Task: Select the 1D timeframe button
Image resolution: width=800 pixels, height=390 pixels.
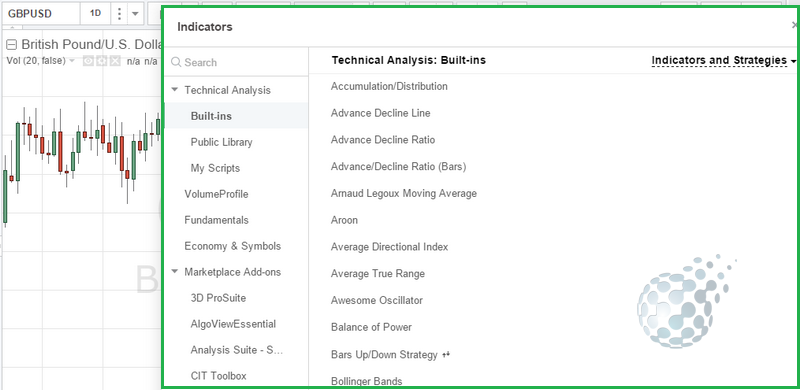Action: (x=95, y=13)
